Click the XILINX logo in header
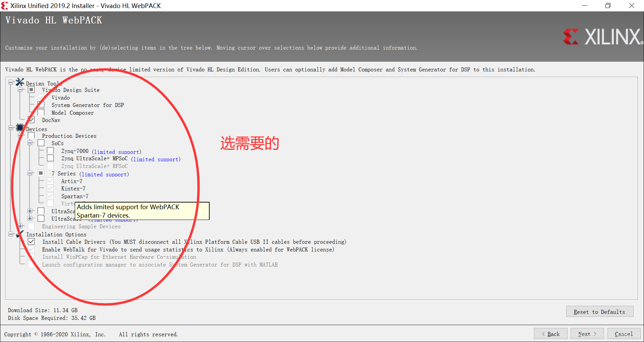Screen dimensions: 644x342 (x=603, y=37)
